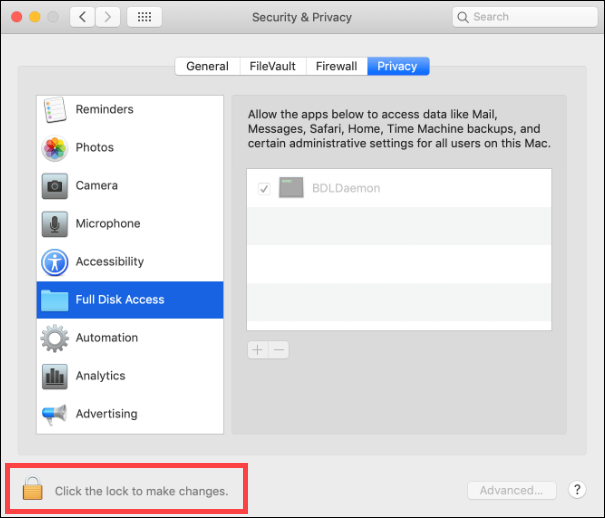Click the magnifying glass search icon
Screen dimensions: 605x518
pyautogui.click(x=463, y=17)
